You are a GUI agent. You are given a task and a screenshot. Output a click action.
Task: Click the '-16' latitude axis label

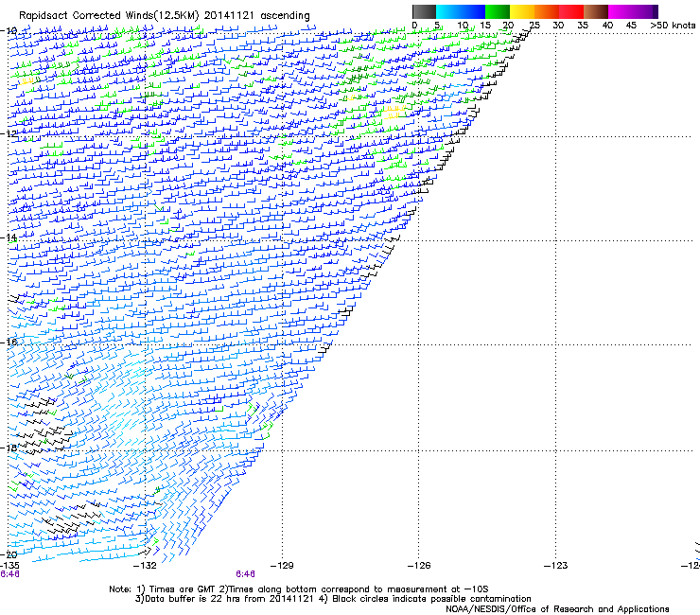(x=9, y=343)
